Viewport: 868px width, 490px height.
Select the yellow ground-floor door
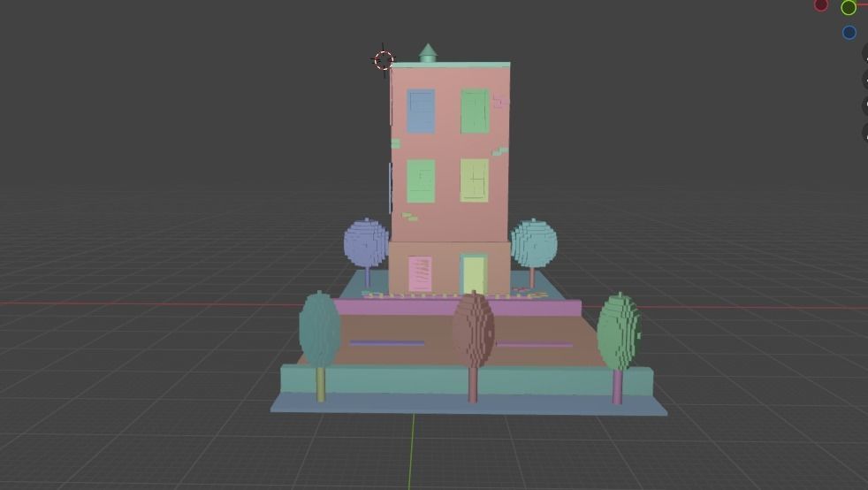point(473,274)
